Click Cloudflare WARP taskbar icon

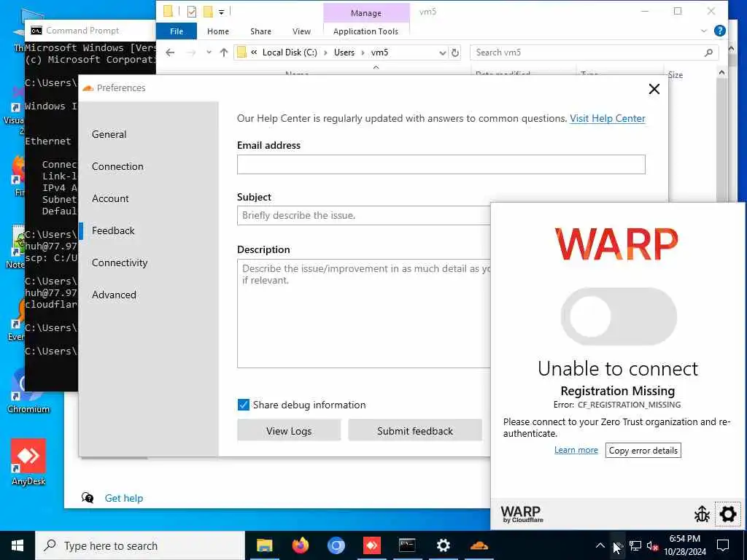pos(479,545)
